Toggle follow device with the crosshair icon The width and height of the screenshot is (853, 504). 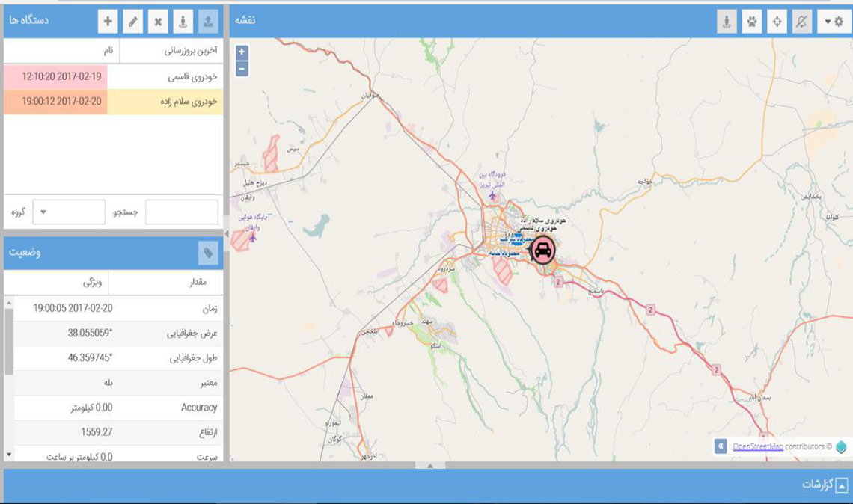click(777, 22)
